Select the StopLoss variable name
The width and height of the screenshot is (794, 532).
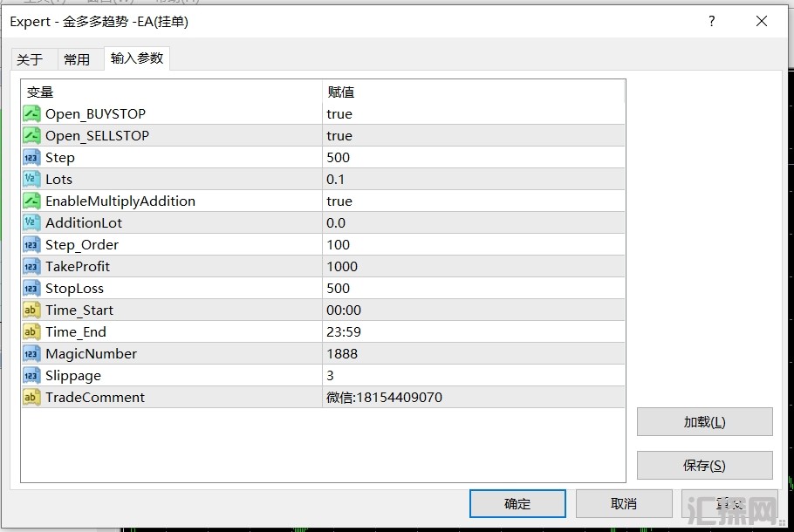click(74, 289)
